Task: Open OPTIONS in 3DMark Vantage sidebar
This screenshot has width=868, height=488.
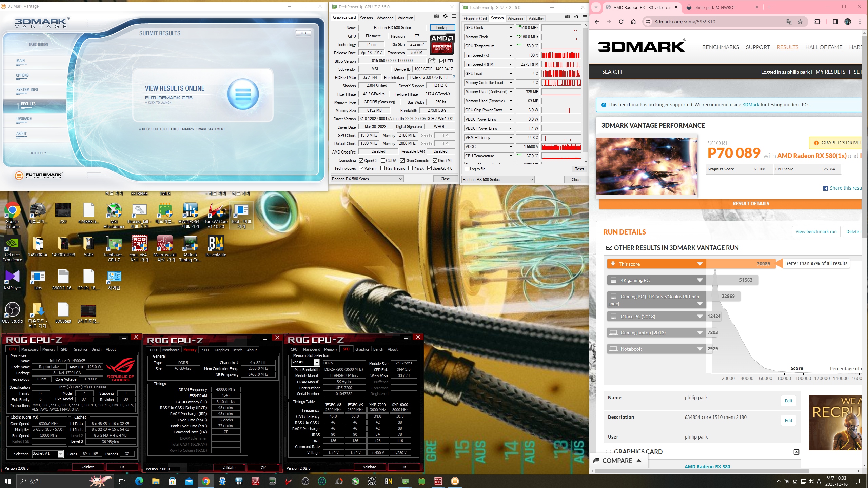Action: (x=22, y=76)
